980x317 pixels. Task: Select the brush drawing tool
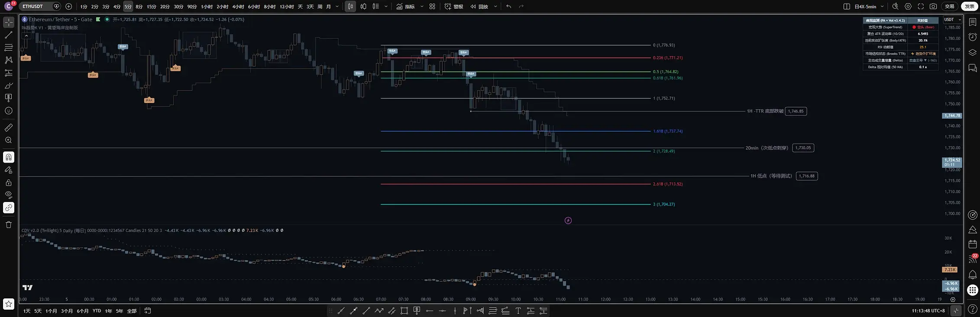pyautogui.click(x=9, y=86)
